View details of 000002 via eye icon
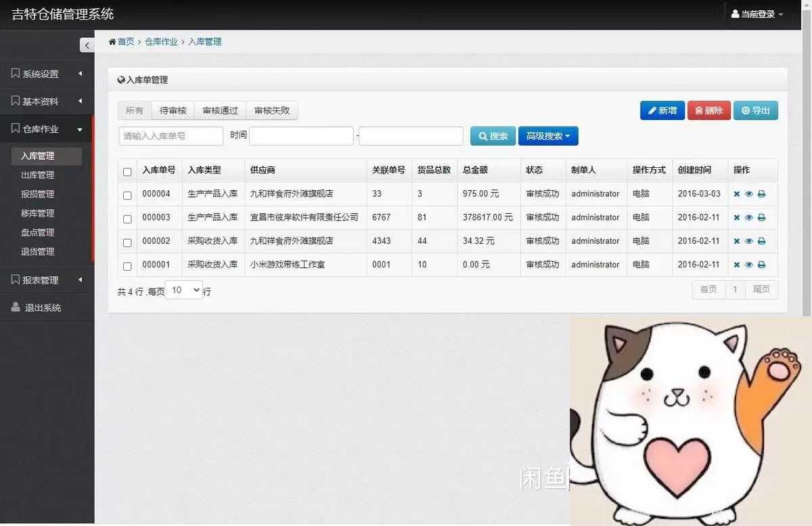Screen dimensions: 812x526 tap(749, 241)
